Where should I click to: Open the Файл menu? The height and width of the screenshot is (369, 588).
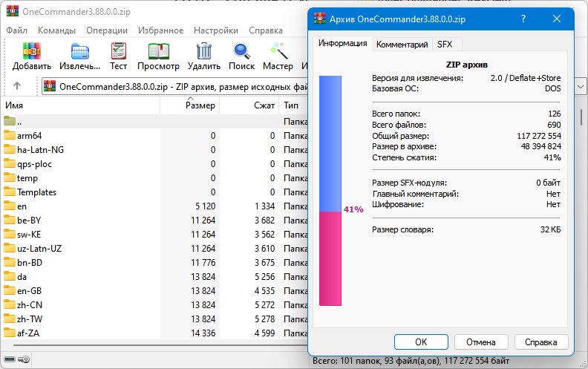click(x=16, y=30)
